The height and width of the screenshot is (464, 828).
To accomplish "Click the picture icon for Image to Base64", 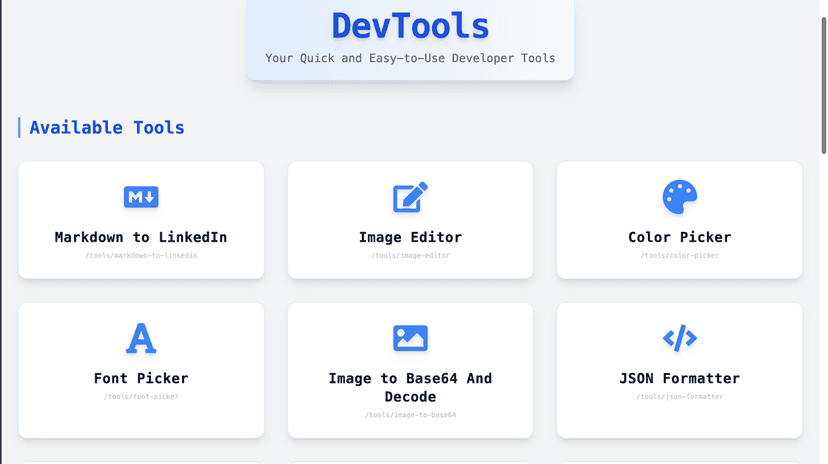I will [x=410, y=338].
